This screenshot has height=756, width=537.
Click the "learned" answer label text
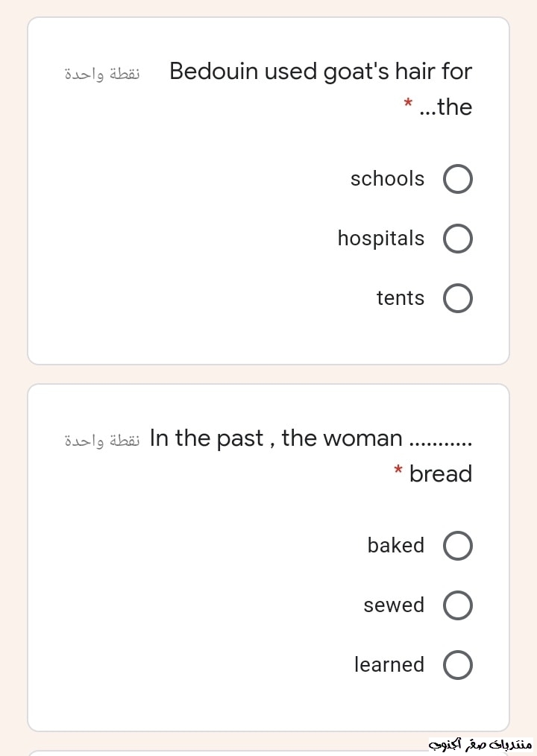coord(389,665)
